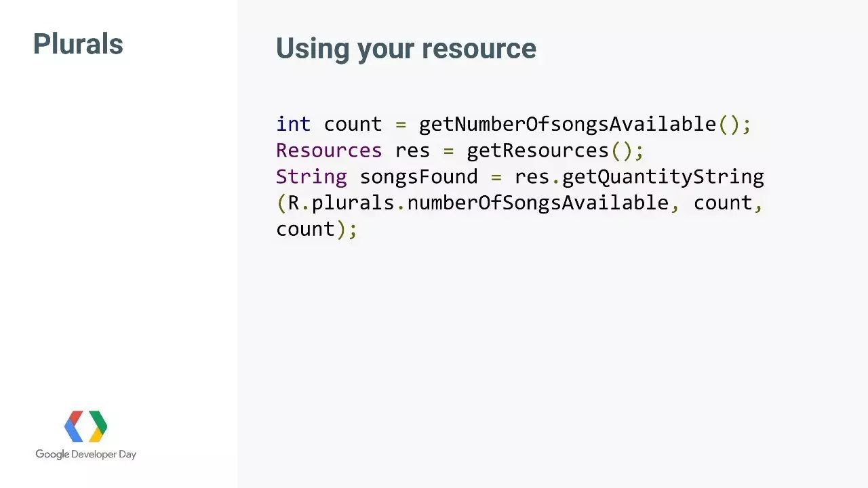Click the 'songsFound' variable name
The height and width of the screenshot is (488, 868).
click(418, 176)
